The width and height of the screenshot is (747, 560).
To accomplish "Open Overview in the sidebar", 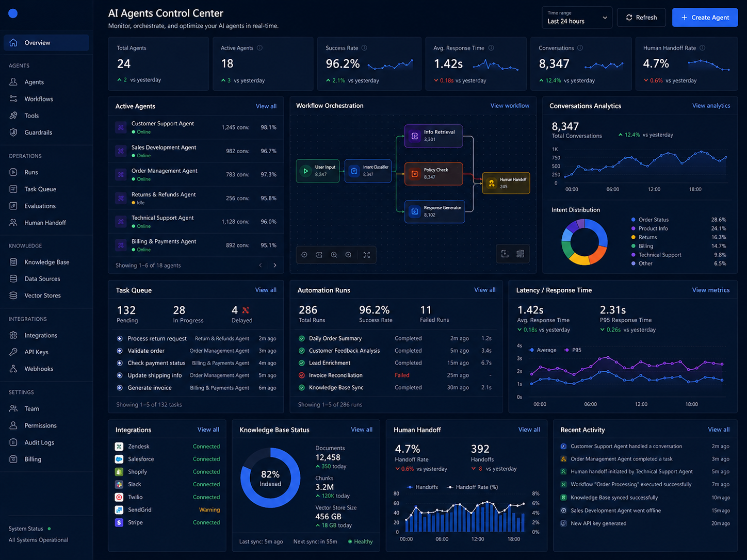I will (46, 43).
